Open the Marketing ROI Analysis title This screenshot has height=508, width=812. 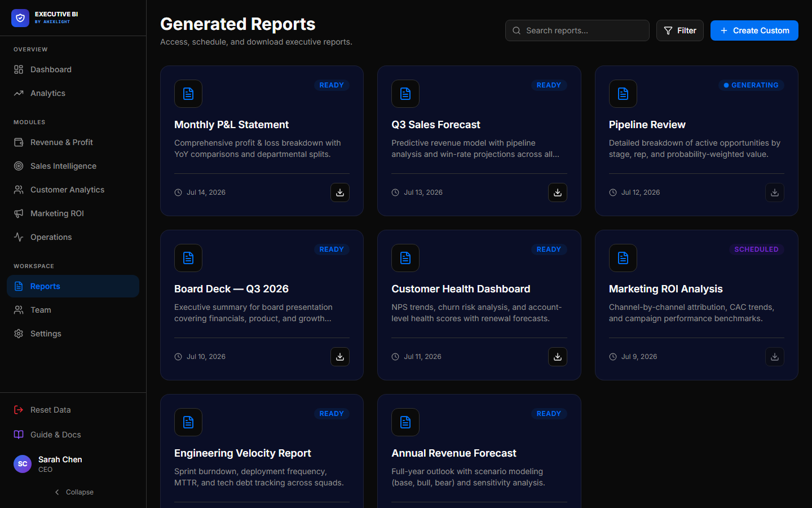tap(666, 289)
